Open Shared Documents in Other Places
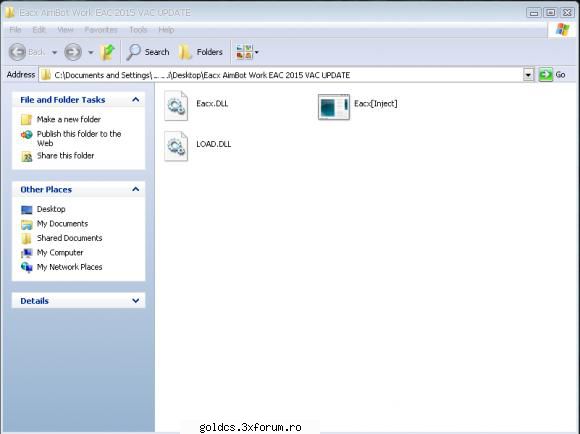Screen dimensions: 580x434 click(70, 238)
